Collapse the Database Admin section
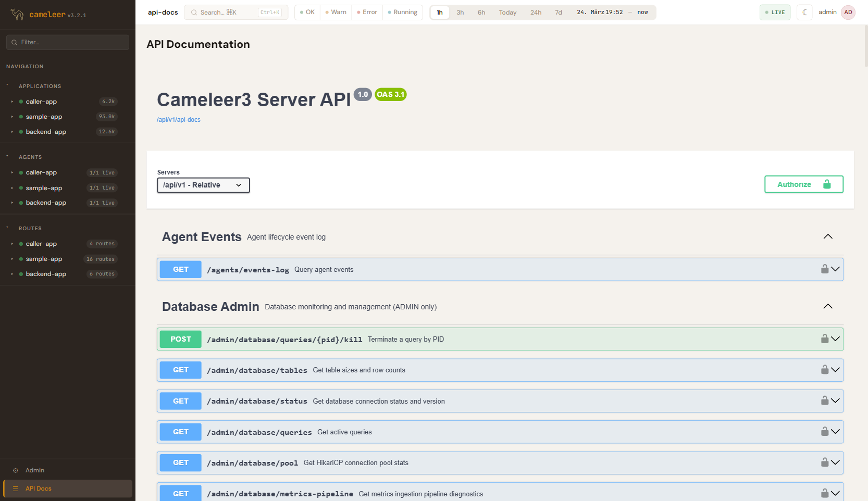Screen dimensions: 868x501 point(827,307)
